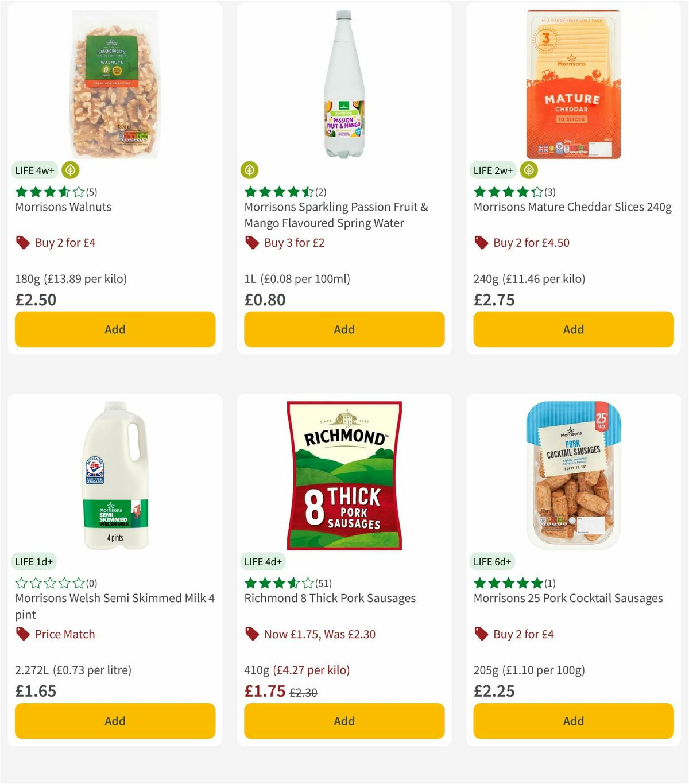Open the Morrisons Walnuts product page
689x784 pixels.
[x=62, y=207]
